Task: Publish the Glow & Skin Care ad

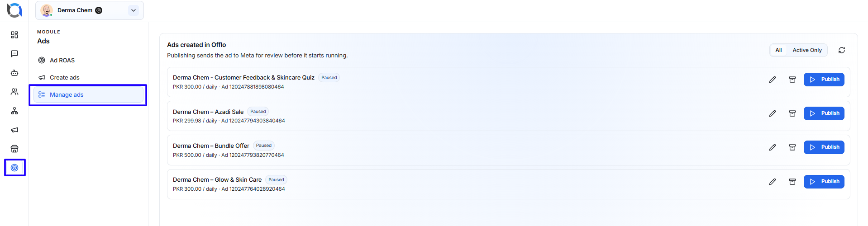Action: (824, 182)
